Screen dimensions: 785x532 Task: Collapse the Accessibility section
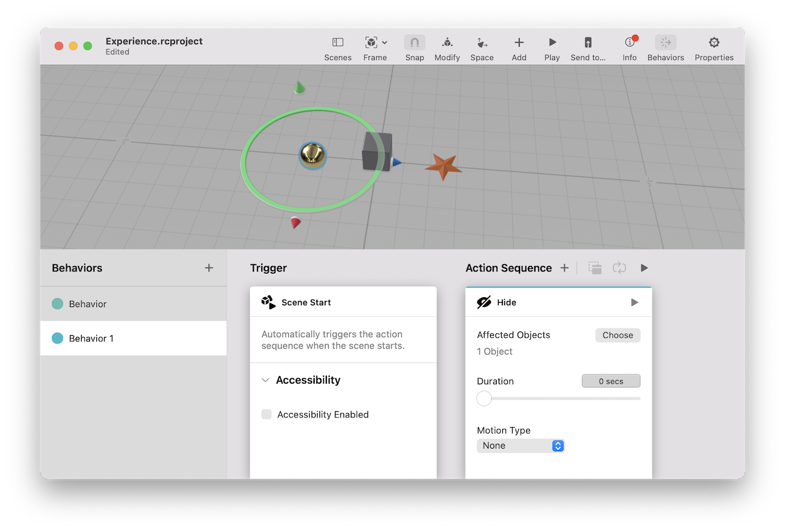point(266,380)
